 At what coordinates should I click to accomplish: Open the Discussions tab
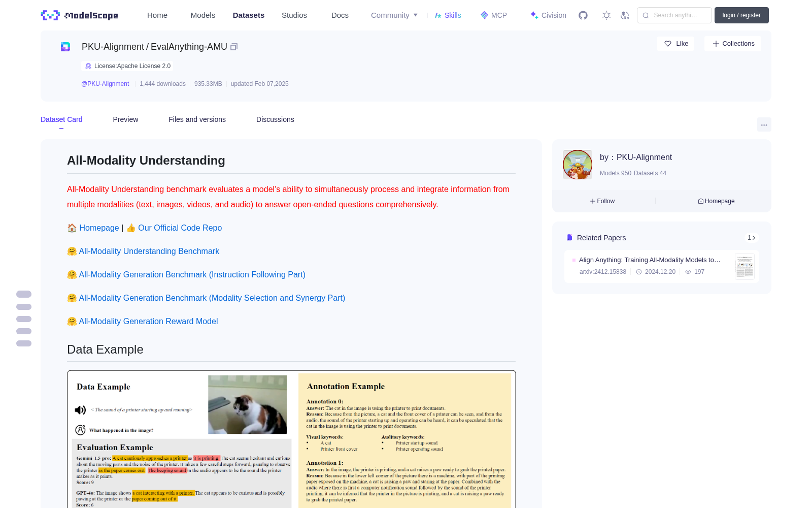coord(275,119)
